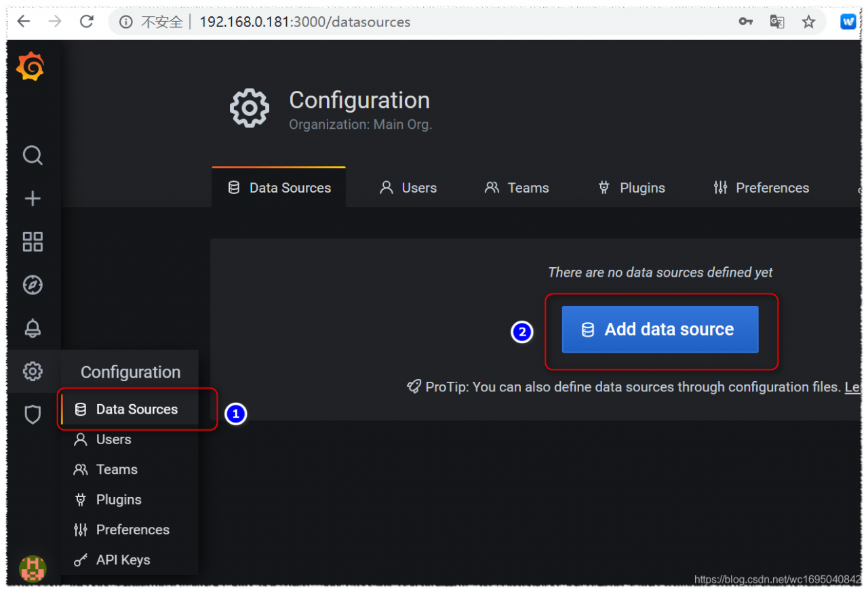This screenshot has height=592, width=868.
Task: Open the Server Admin shield icon
Action: pyautogui.click(x=33, y=414)
